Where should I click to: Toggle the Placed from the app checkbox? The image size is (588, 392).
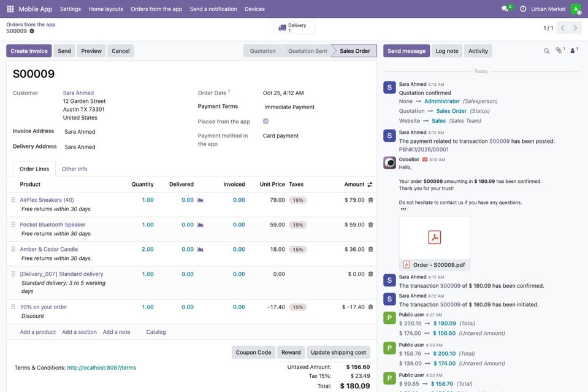pyautogui.click(x=265, y=121)
